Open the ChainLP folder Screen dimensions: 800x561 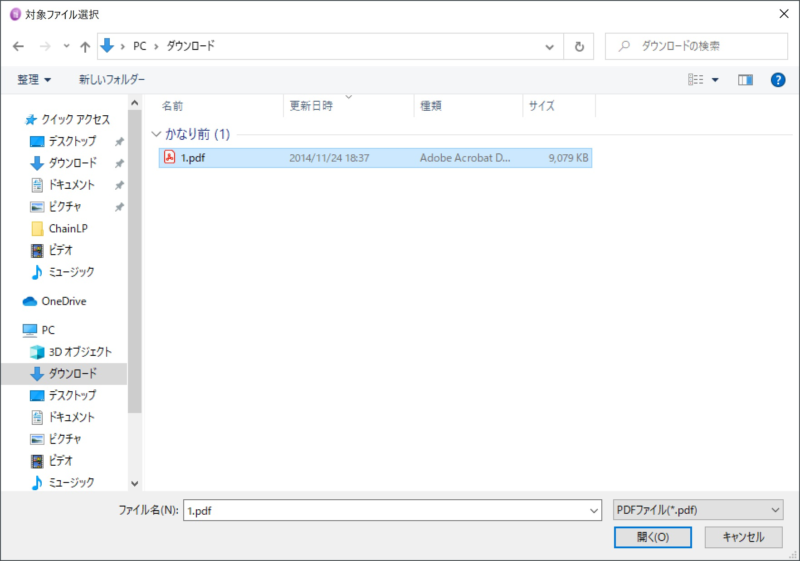pyautogui.click(x=68, y=228)
